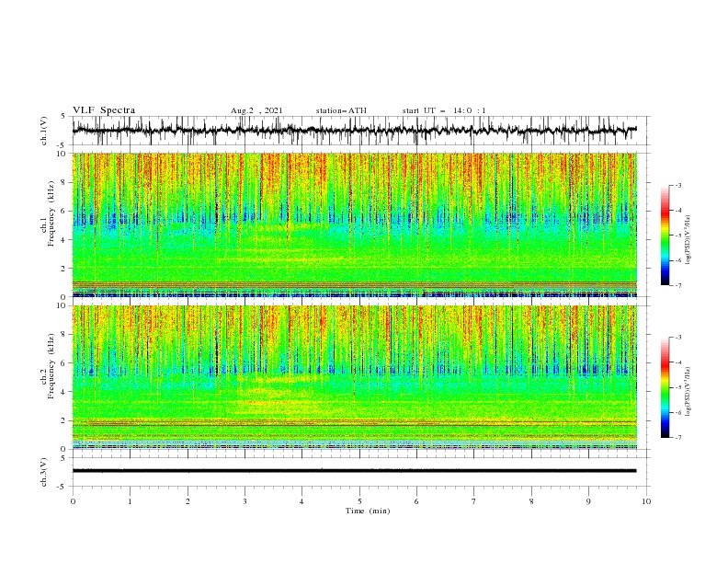Click the "9" tick on the time axis
Screen dimensions: 728x563
tap(588, 501)
